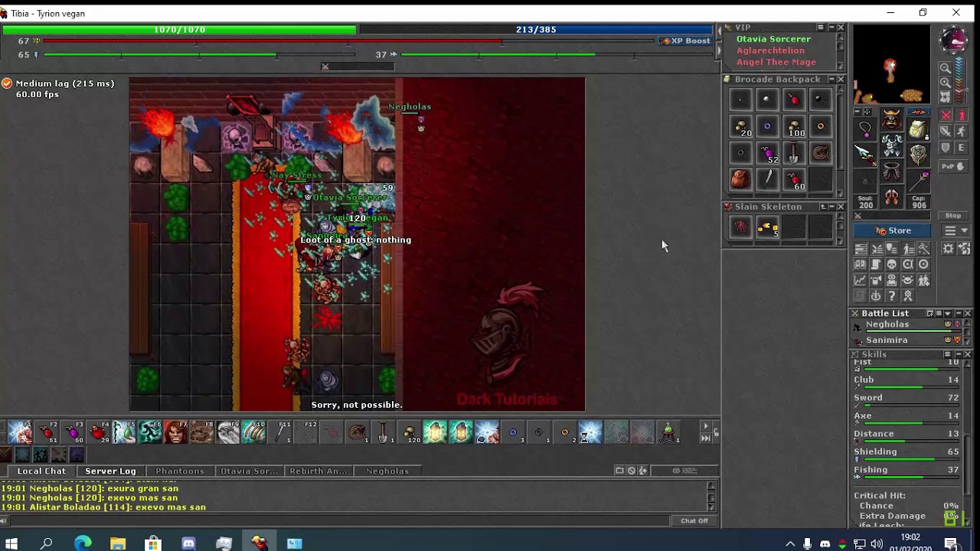The width and height of the screenshot is (980, 551).
Task: Use the F7 face spell hotkey
Action: point(175,432)
